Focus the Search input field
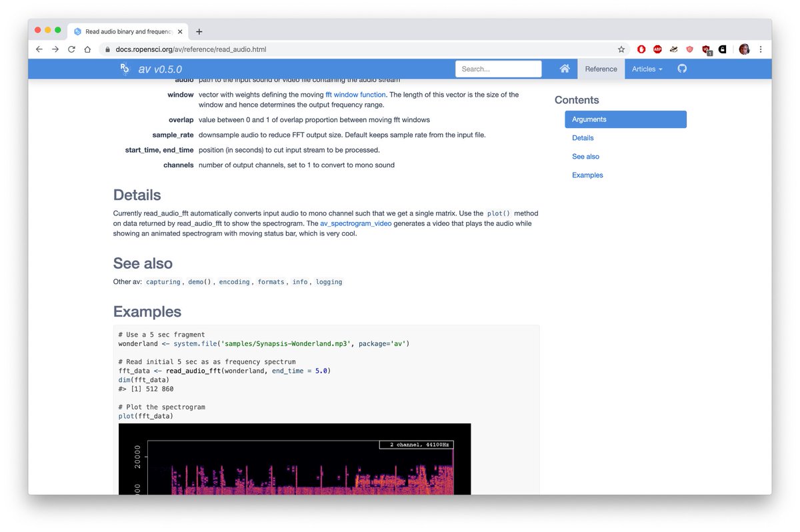 click(499, 69)
